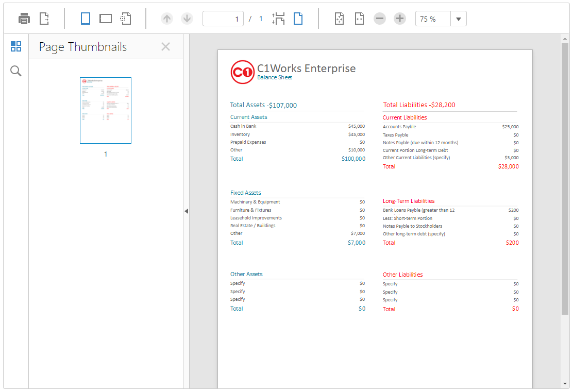Screen dimensions: 573x392
Task: Click the 'Current Assets' section heading
Action: (248, 117)
